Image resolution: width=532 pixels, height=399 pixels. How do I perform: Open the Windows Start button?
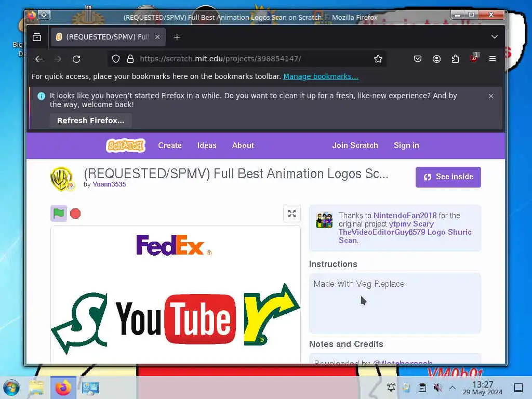click(x=12, y=388)
